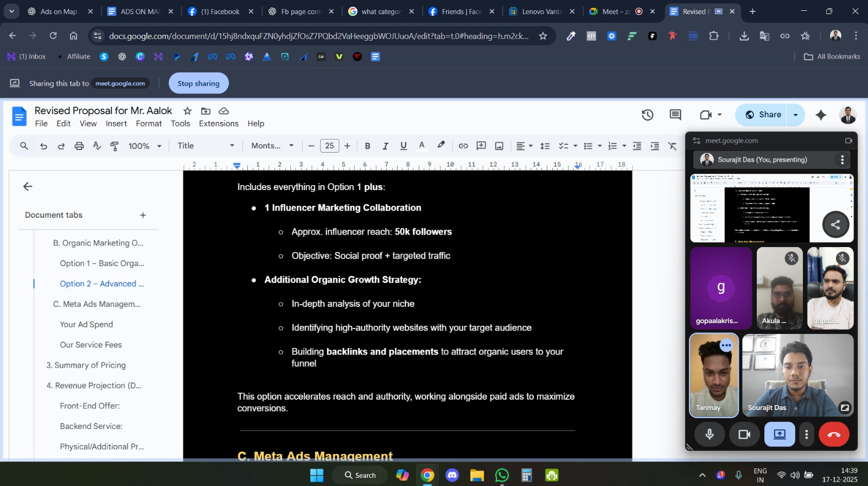Image resolution: width=868 pixels, height=486 pixels.
Task: Open Meet more options three dots
Action: point(807,434)
